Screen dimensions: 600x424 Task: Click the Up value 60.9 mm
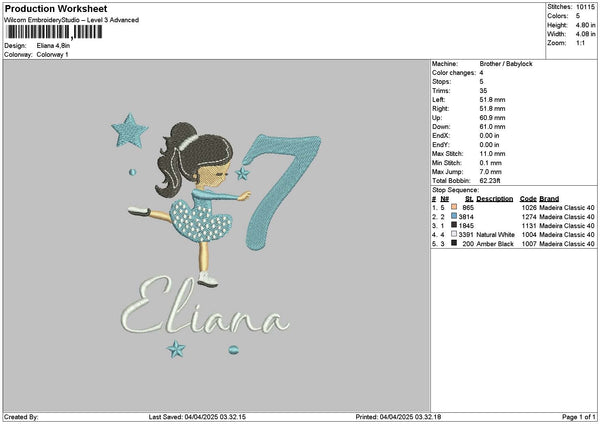492,118
